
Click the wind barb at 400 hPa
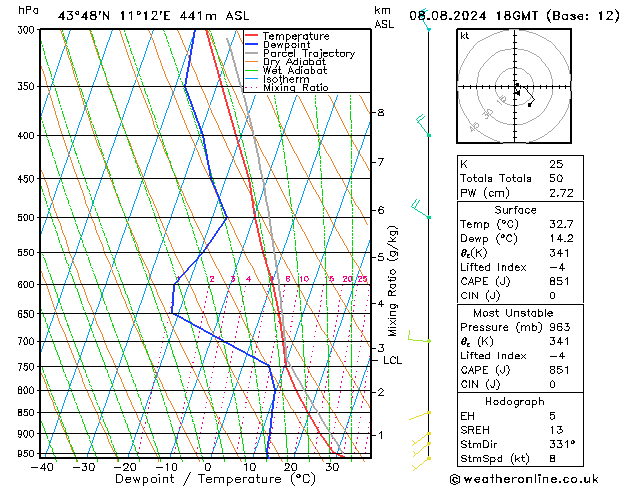coord(423,126)
